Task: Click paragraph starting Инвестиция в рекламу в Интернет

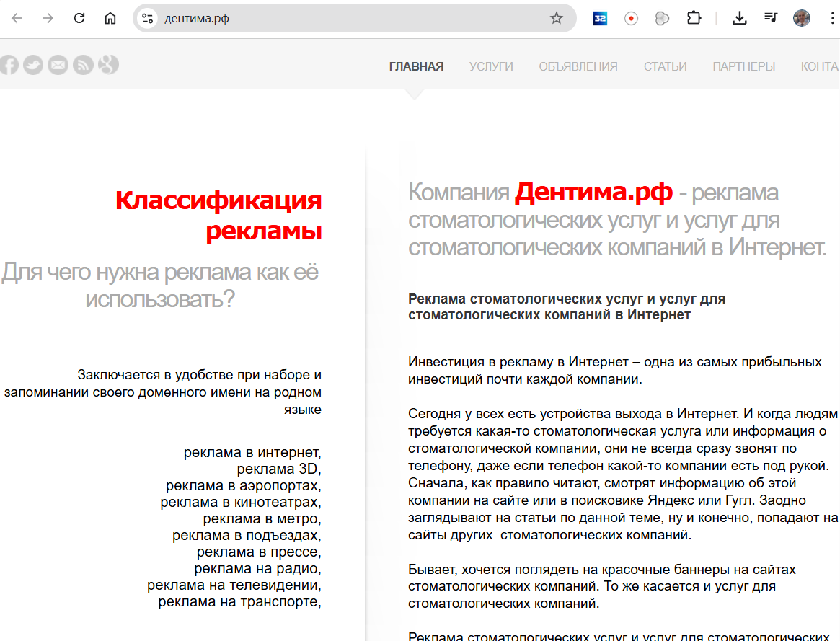Action: (x=614, y=371)
